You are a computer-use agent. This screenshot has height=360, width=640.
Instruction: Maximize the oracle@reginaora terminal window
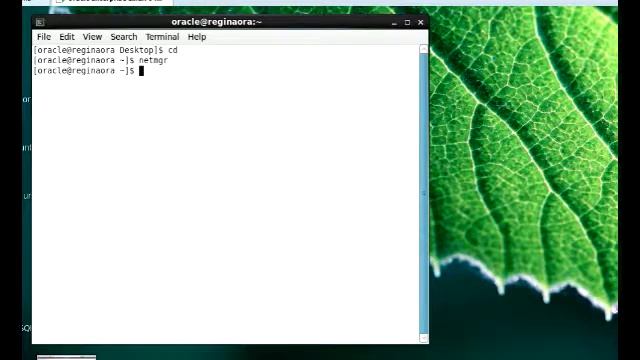coord(407,22)
